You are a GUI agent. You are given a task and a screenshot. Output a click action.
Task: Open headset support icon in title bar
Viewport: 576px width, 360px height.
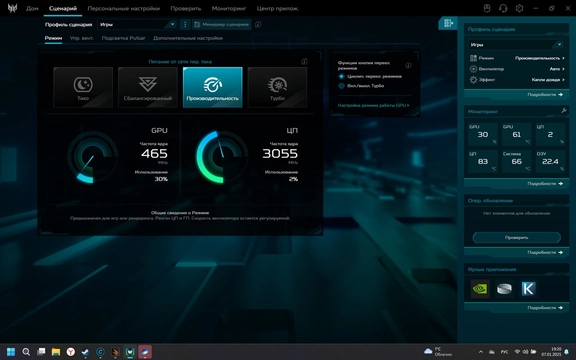(x=503, y=8)
